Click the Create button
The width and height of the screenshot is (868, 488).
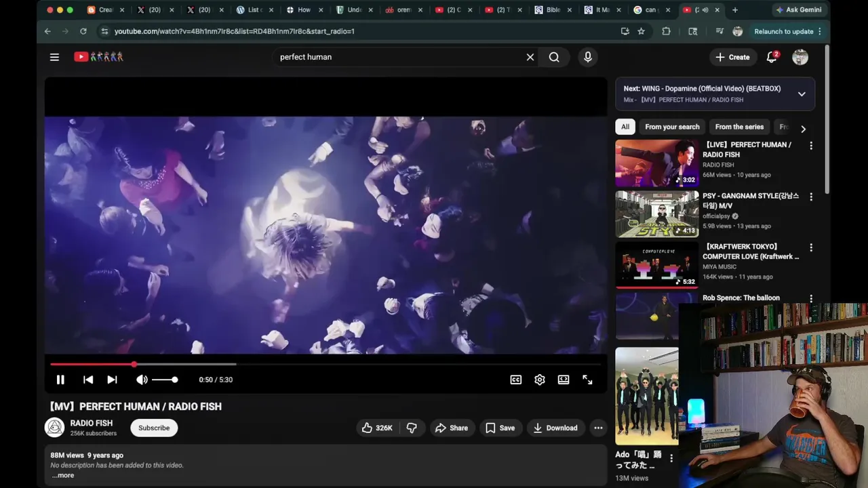click(x=732, y=57)
